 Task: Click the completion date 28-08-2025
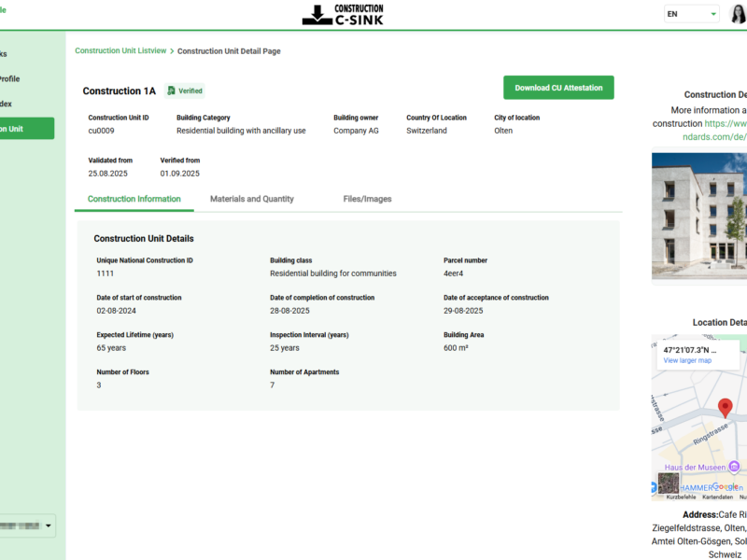tap(289, 311)
